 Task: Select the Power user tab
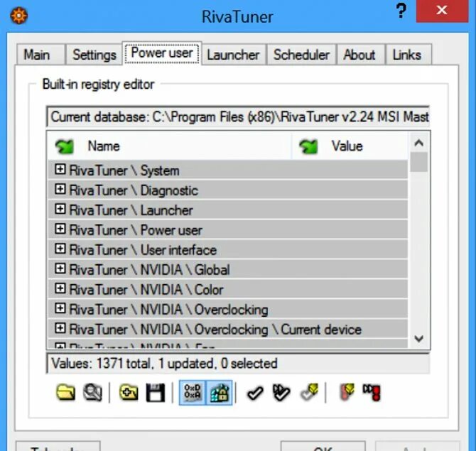pos(162,53)
